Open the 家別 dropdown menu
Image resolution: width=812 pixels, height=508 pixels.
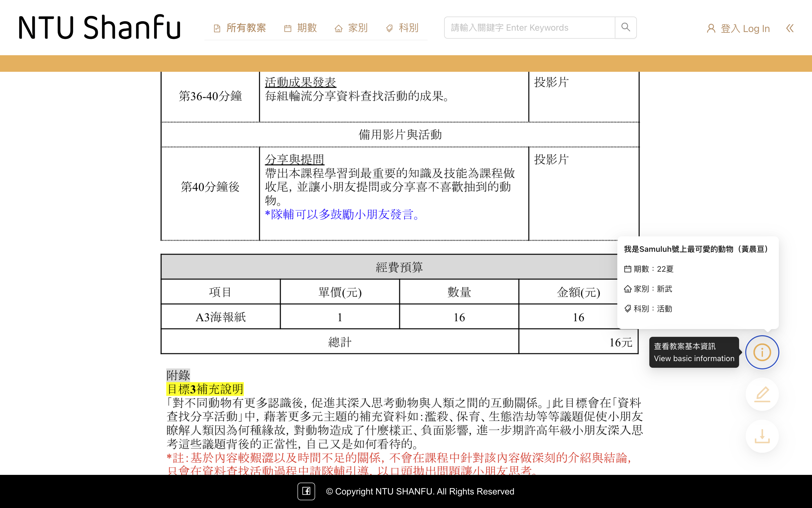357,28
